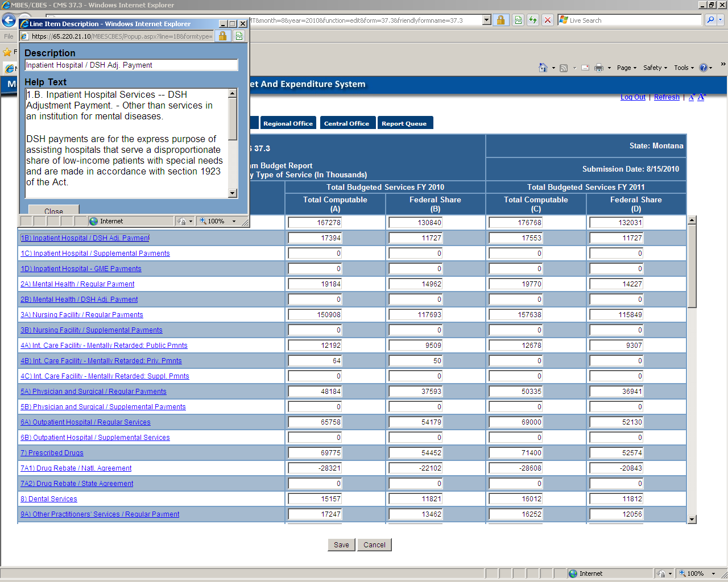Viewport: 728px width, 582px height.
Task: Click the Favorites star icon
Action: click(7, 52)
